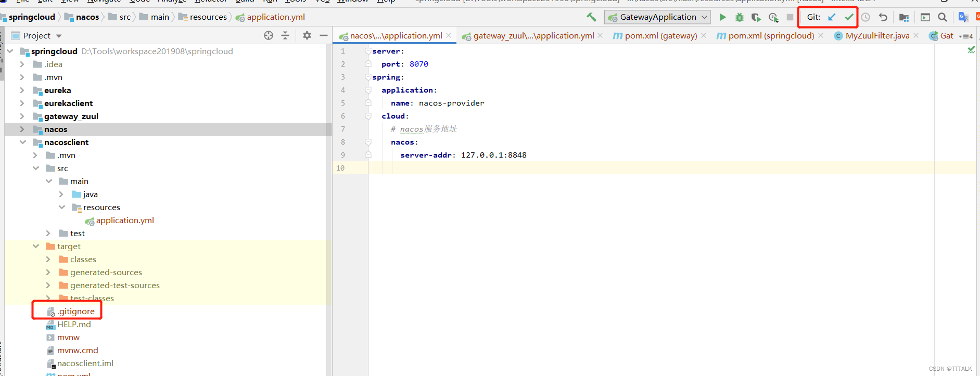Locate the opened file with the crosshair icon
980x376 pixels.
pos(269,35)
